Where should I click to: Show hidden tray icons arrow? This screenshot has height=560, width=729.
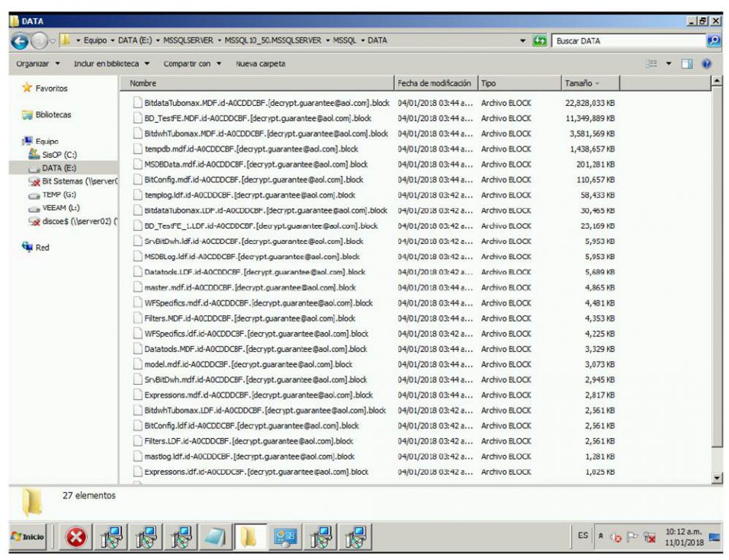[601, 536]
